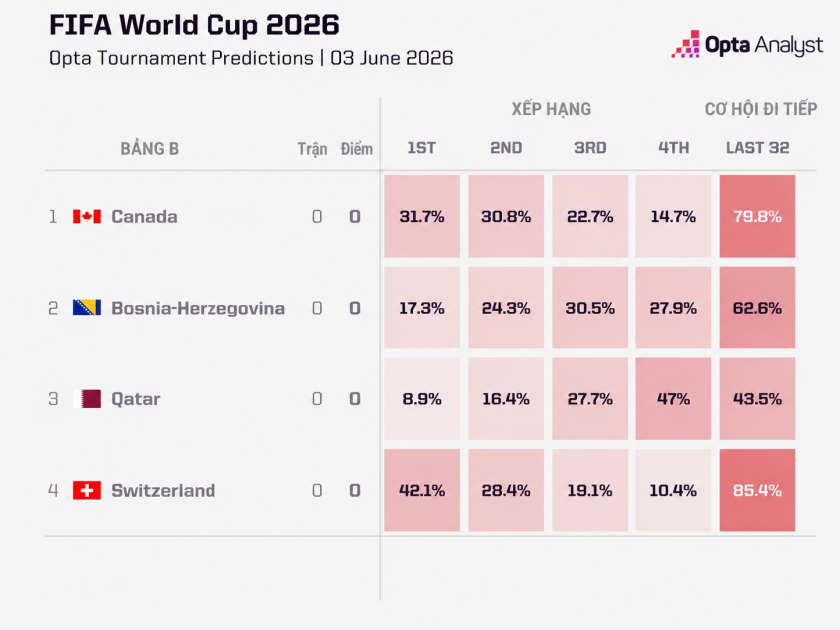This screenshot has height=630, width=840.
Task: Click the Bosnia-Herzegovina team name
Action: (198, 308)
